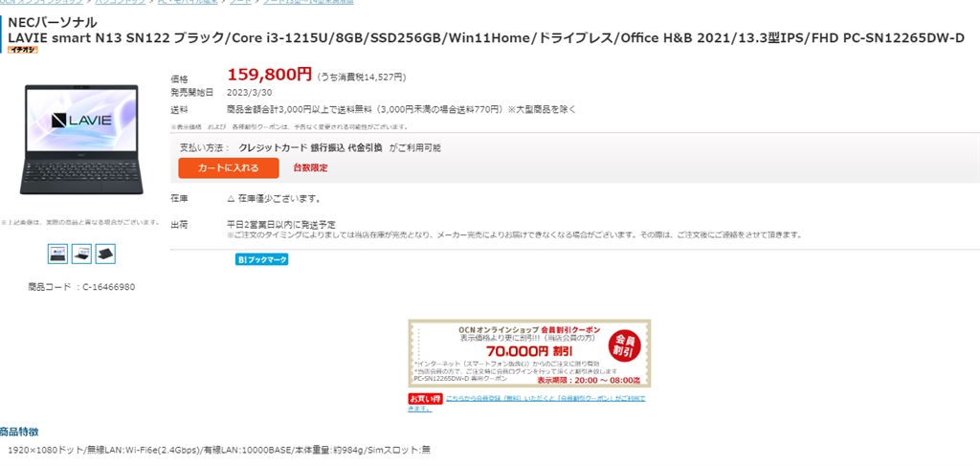The height and width of the screenshot is (466, 980).
Task: Select the third closed-laptop thumbnail
Action: click(105, 254)
